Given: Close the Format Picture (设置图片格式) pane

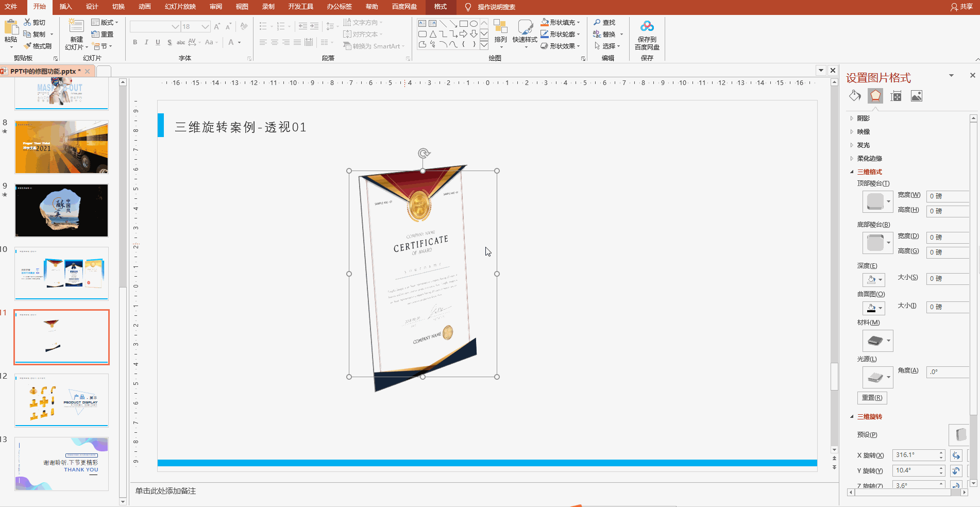Looking at the screenshot, I should [973, 75].
